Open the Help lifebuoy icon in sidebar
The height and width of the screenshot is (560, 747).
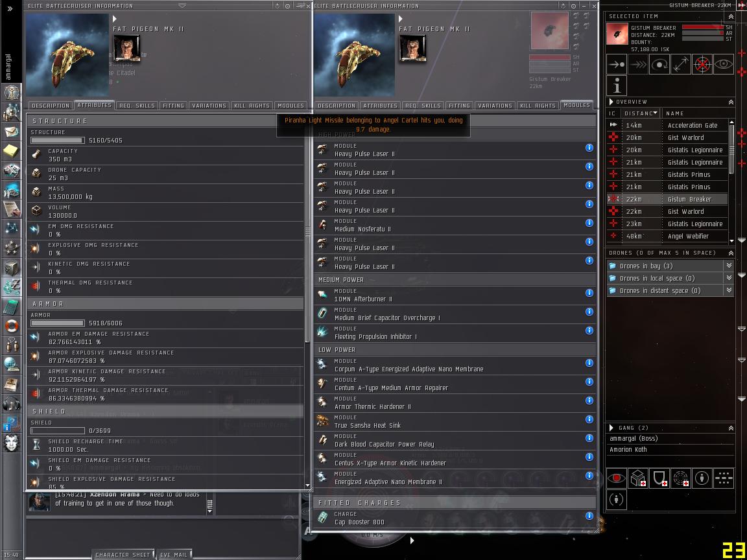pos(11,326)
